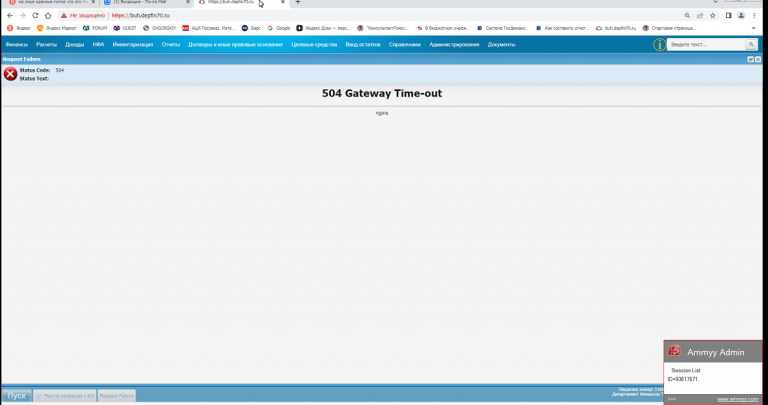The image size is (768, 405).
Task: Click the search magnifier button in app header
Action: [x=751, y=45]
